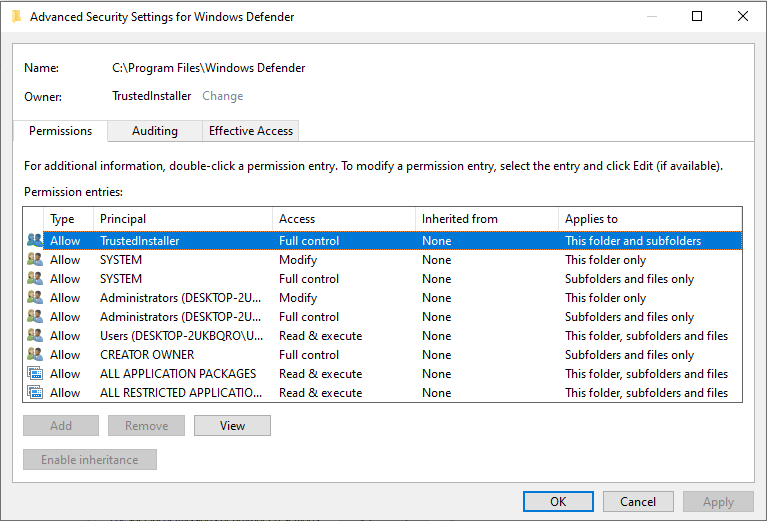
Task: Click the ALL APPLICATION PACKAGES package icon
Action: (35, 374)
